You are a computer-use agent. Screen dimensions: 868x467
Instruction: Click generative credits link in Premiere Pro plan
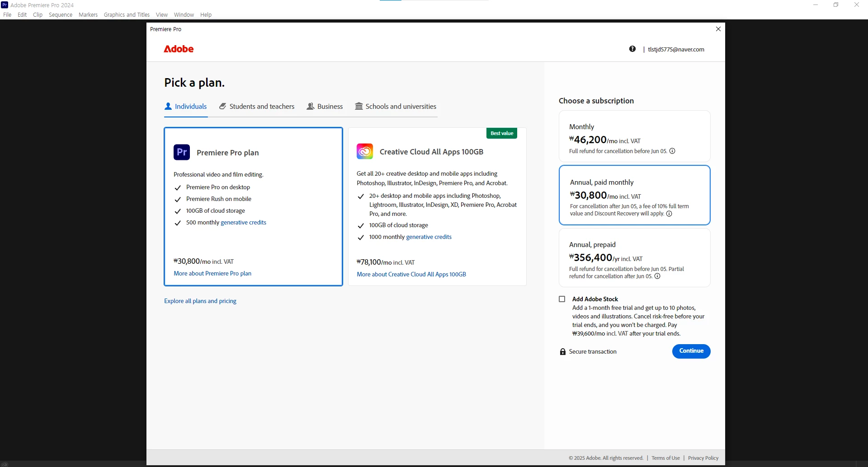(x=243, y=222)
